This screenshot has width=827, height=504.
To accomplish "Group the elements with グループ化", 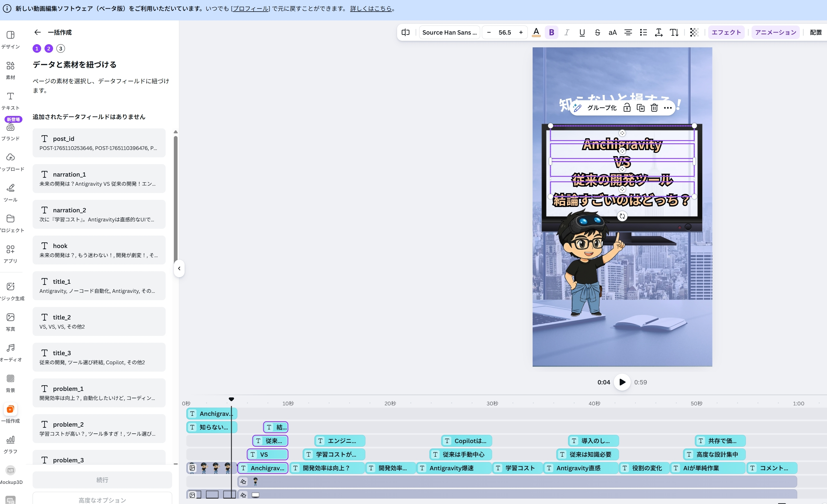I will [602, 108].
